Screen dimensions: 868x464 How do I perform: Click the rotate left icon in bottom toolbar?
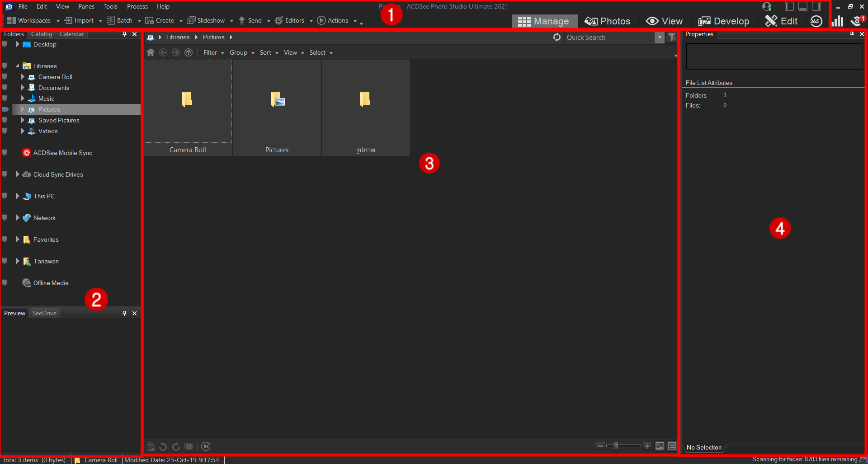(163, 446)
